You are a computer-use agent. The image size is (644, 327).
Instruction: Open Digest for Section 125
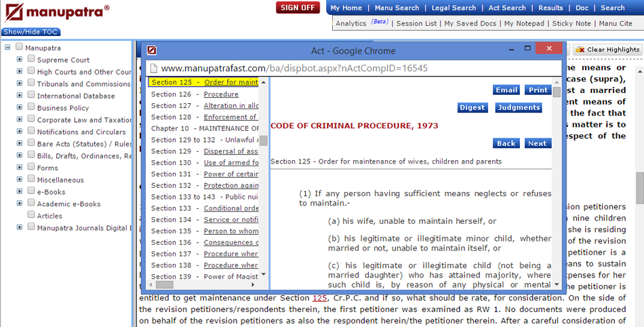click(x=472, y=108)
